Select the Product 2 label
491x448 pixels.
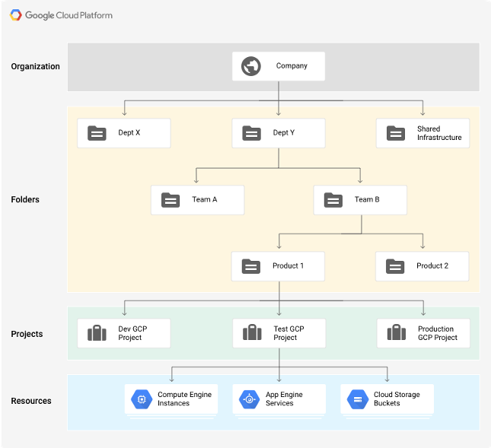point(432,266)
